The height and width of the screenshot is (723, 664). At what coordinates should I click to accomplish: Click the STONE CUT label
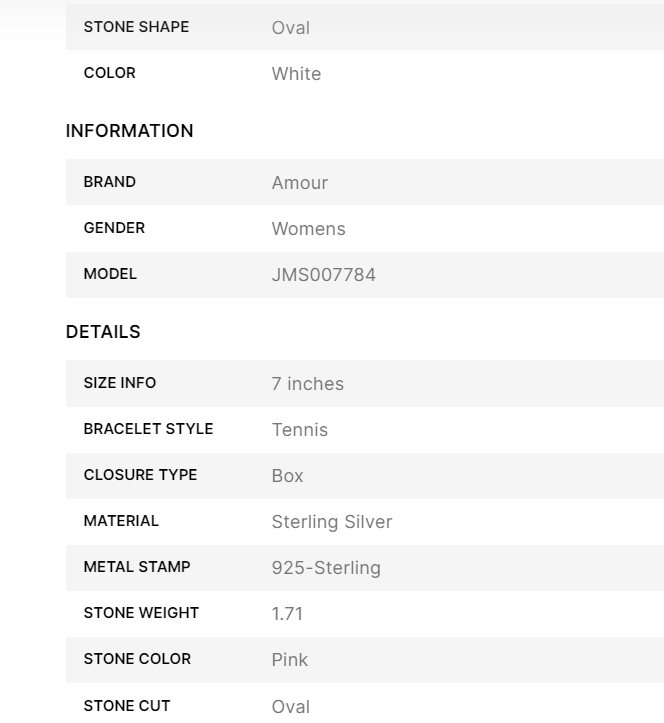127,706
